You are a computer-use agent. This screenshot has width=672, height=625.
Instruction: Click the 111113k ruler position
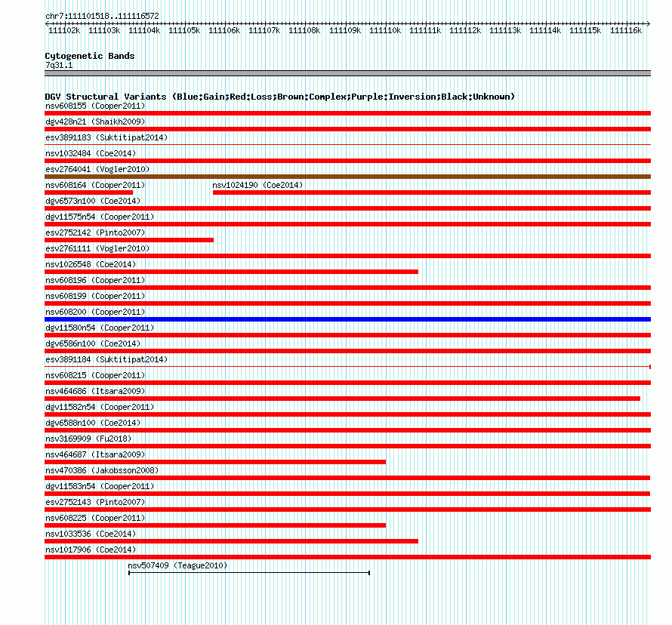[x=505, y=30]
